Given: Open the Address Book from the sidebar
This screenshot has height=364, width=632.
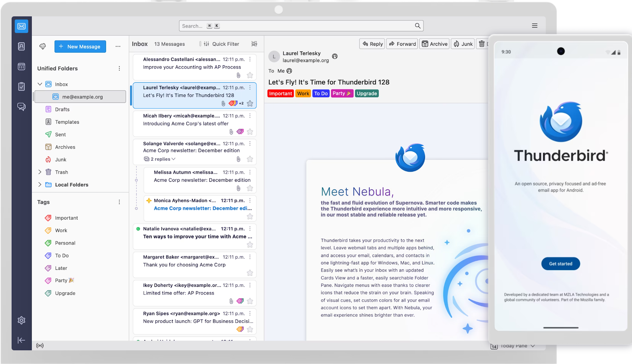Looking at the screenshot, I should [21, 46].
